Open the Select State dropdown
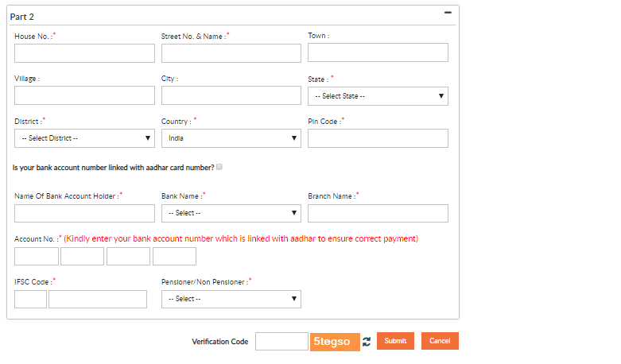Screen dimensions: 621x364 (378, 96)
